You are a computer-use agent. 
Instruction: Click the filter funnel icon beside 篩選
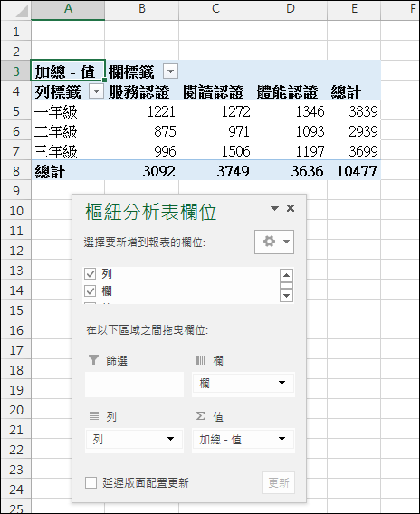(93, 359)
